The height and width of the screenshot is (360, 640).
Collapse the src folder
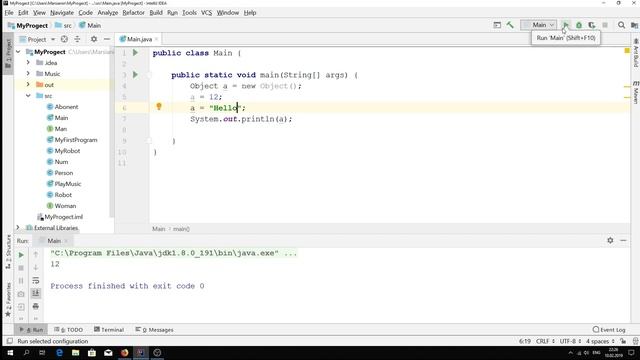28,96
